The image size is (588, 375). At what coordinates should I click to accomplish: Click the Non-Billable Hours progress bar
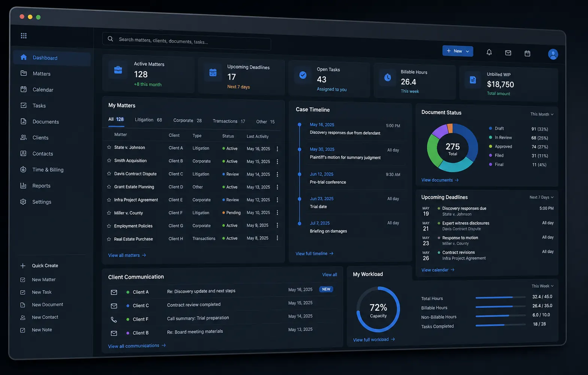point(500,316)
